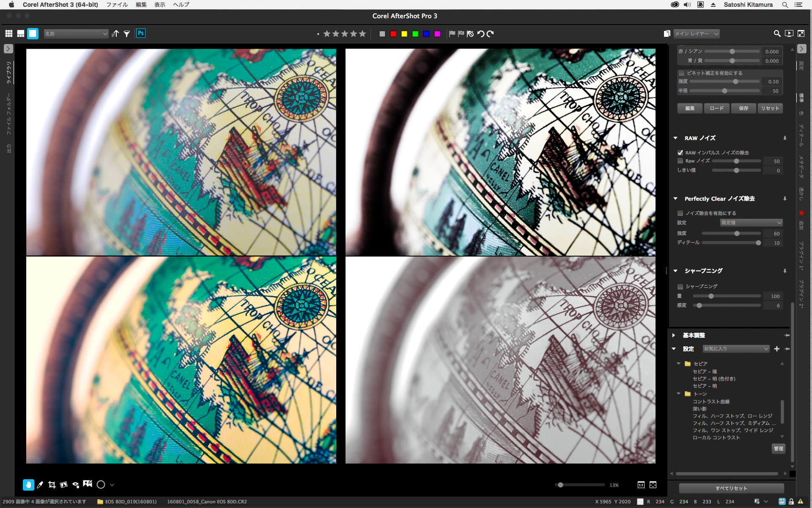Select the Crop tool
The height and width of the screenshot is (508, 812).
pos(52,485)
